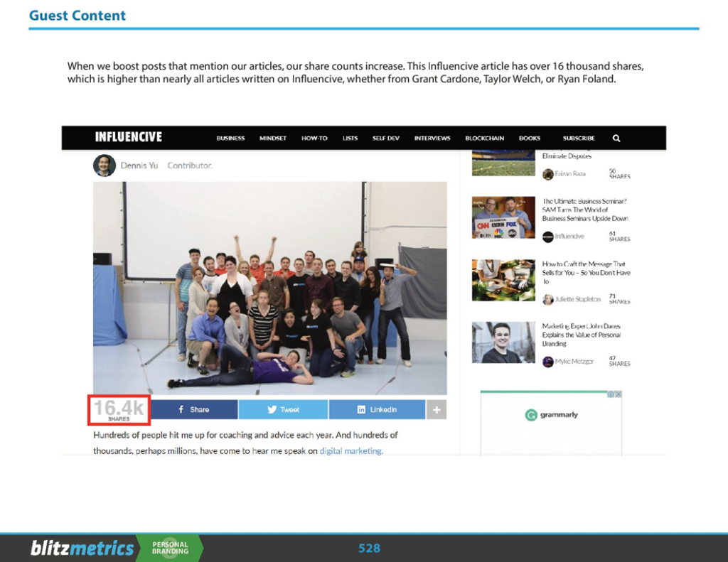Click the PERSONAL BRANDING footer badge
Image resolution: width=728 pixels, height=562 pixels.
pyautogui.click(x=171, y=548)
